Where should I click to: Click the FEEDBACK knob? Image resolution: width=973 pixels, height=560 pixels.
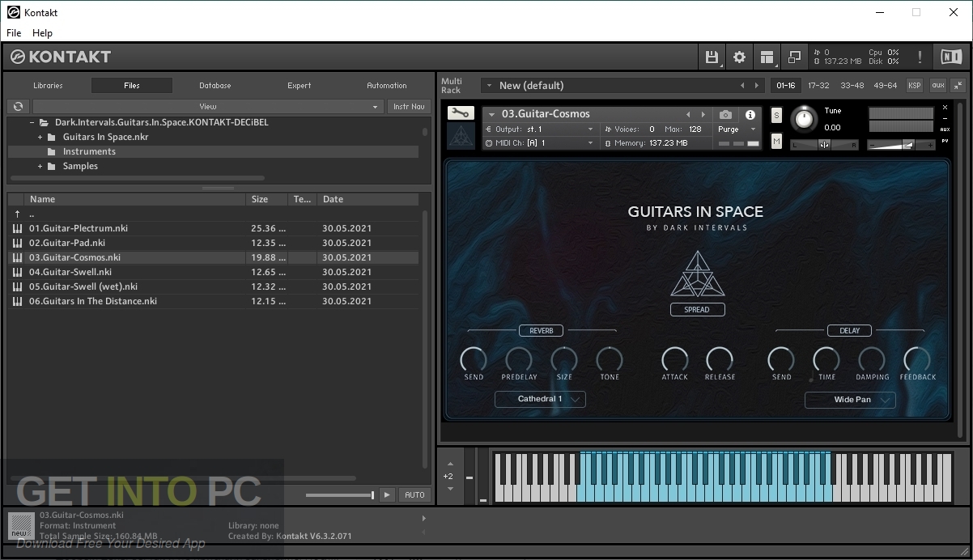(917, 358)
